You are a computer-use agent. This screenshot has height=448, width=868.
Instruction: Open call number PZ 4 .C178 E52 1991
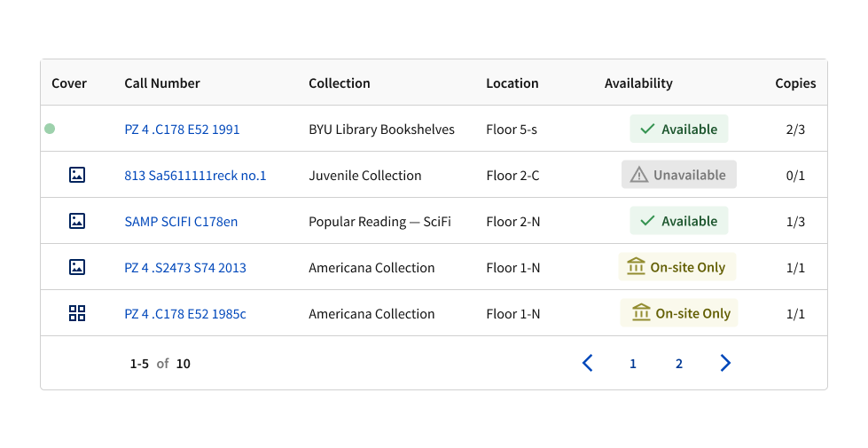click(x=182, y=130)
